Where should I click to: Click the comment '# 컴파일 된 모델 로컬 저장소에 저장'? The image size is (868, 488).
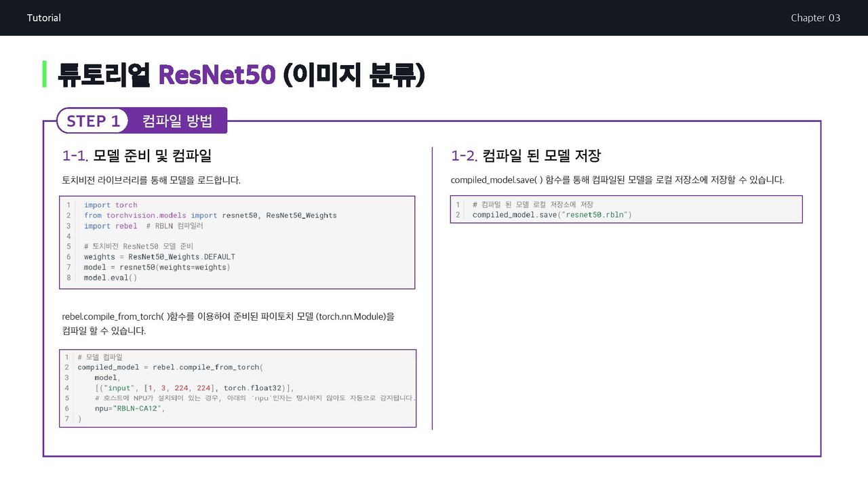tap(532, 205)
